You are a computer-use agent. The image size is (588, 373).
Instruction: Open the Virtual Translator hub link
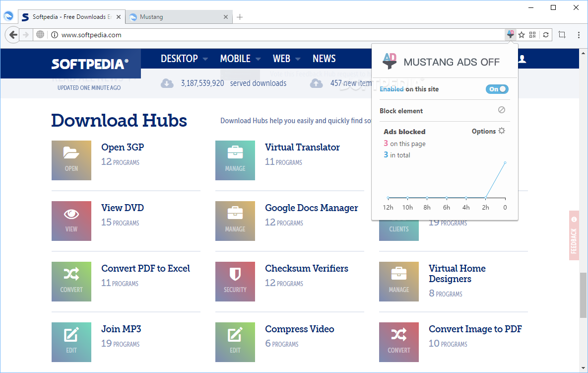click(302, 147)
